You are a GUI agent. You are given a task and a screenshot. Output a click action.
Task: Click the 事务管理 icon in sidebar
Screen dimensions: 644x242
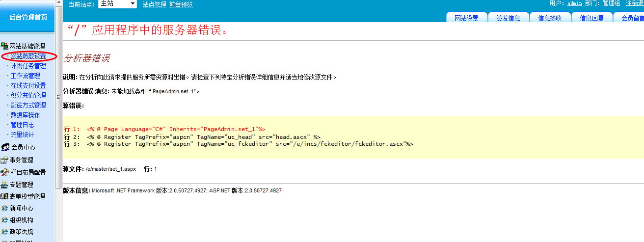[x=5, y=160]
